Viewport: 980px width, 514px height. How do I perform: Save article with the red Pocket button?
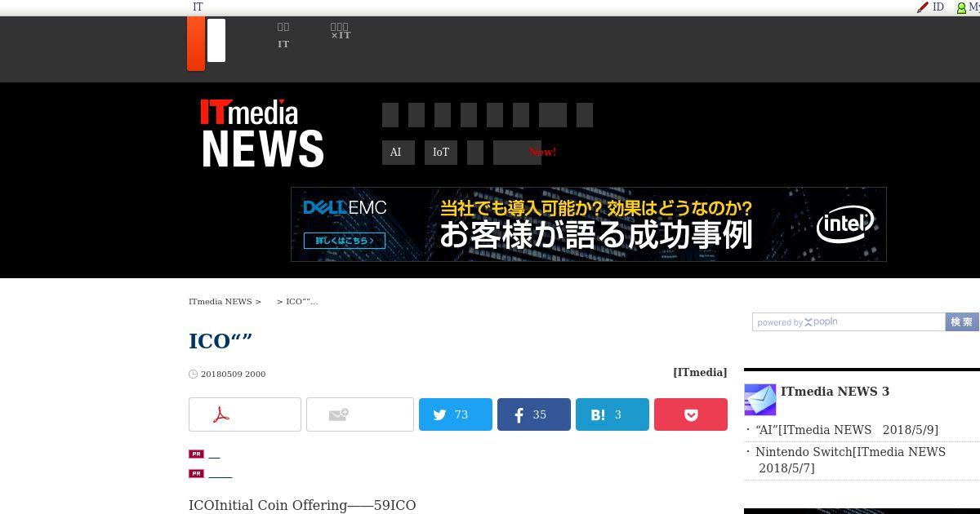click(x=691, y=414)
